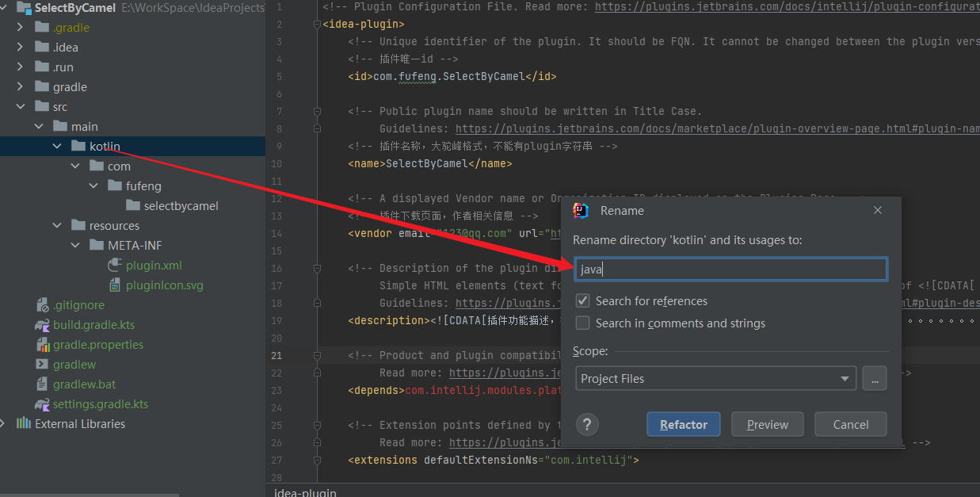The height and width of the screenshot is (497, 980).
Task: Select the .gitignore file name
Action: click(x=78, y=304)
